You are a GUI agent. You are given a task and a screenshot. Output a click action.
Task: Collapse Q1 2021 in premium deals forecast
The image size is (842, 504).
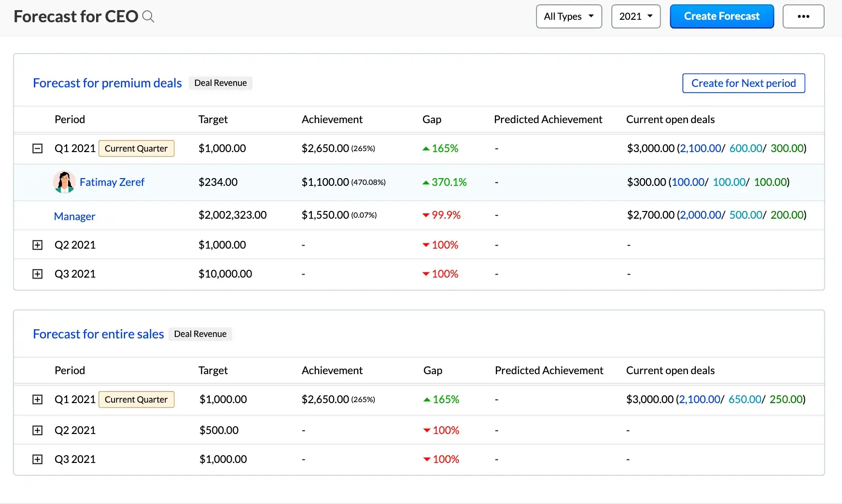pos(37,148)
